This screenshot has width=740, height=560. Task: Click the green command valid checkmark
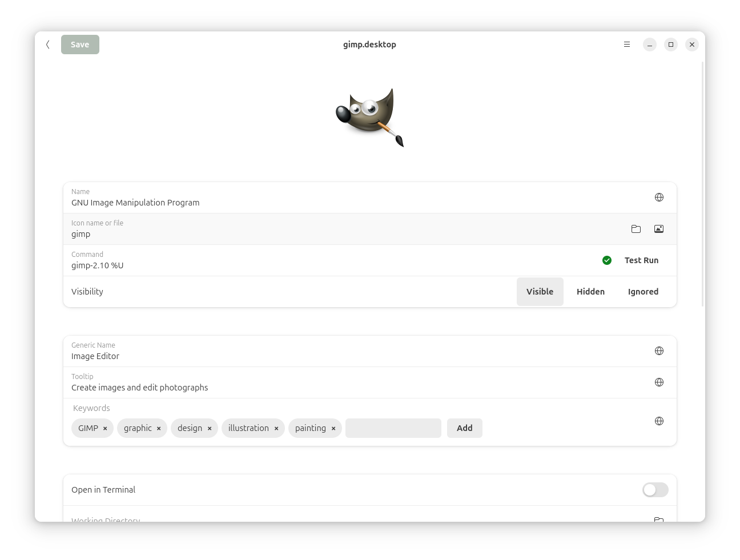pyautogui.click(x=607, y=260)
